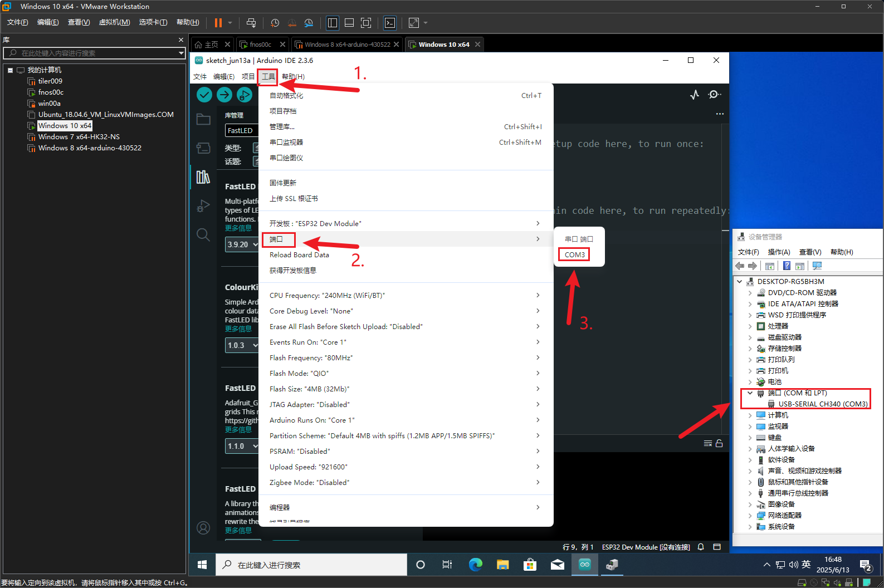
Task: Click VMware console view terminal icon
Action: 390,23
